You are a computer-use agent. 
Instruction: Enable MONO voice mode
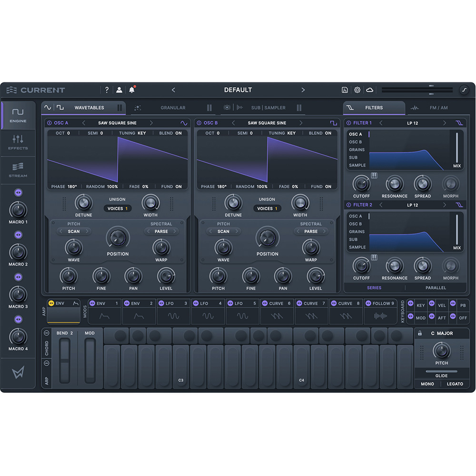coord(427,384)
